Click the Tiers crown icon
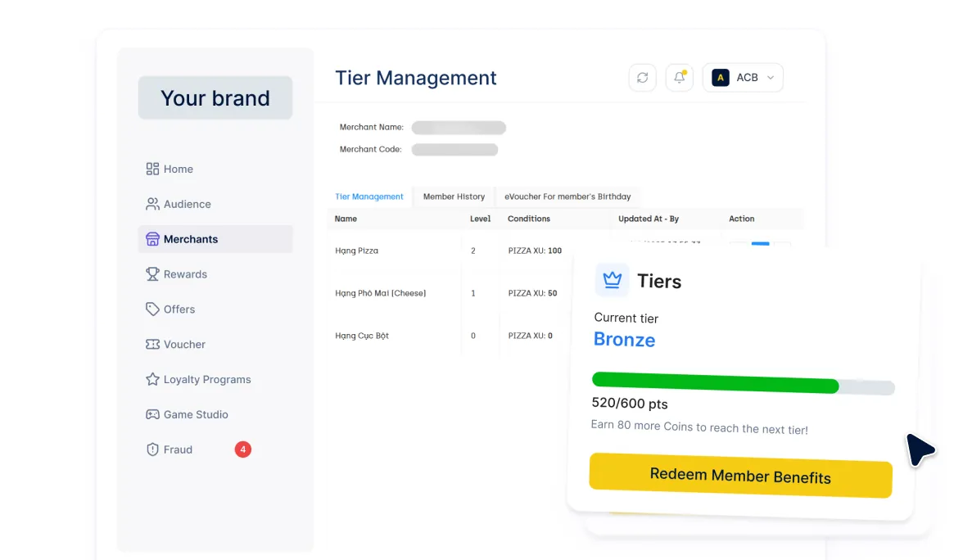The image size is (963, 560). click(613, 280)
